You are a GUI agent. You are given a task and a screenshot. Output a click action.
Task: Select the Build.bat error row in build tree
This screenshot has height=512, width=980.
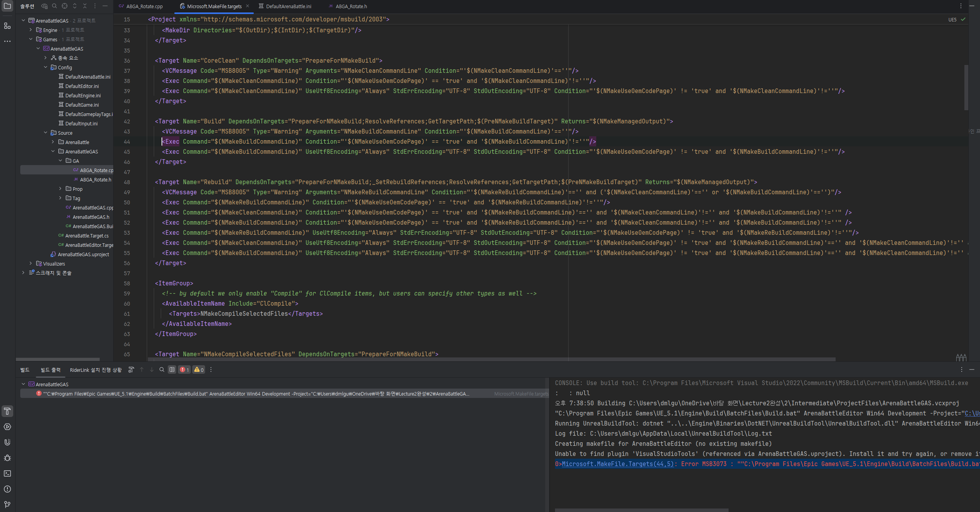(x=284, y=394)
